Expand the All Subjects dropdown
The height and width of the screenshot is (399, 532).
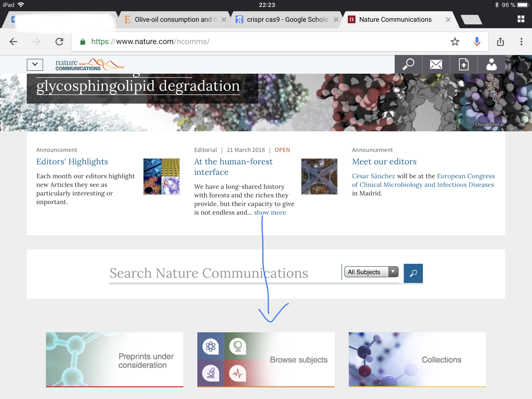pyautogui.click(x=371, y=272)
